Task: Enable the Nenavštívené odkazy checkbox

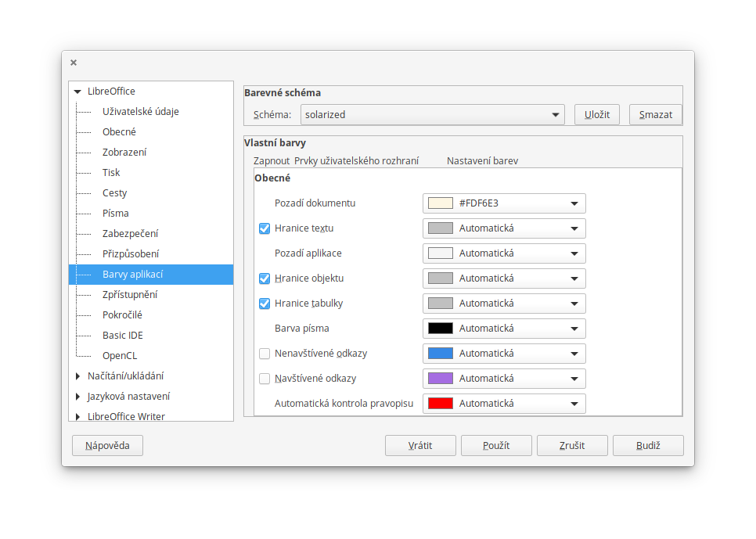Action: tap(265, 354)
